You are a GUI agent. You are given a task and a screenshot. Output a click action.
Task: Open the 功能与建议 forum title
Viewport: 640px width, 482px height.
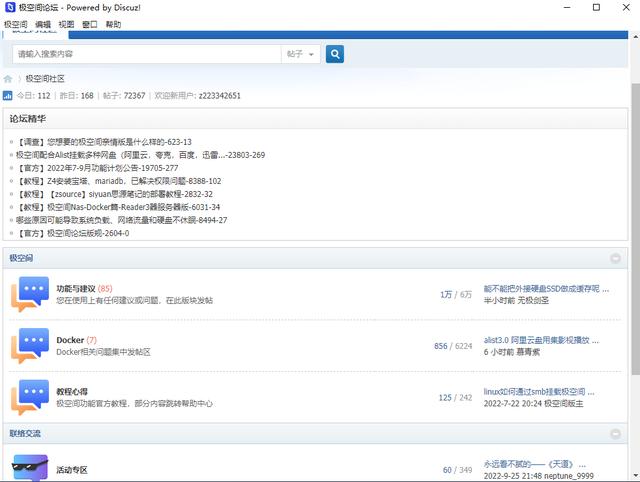pos(76,289)
